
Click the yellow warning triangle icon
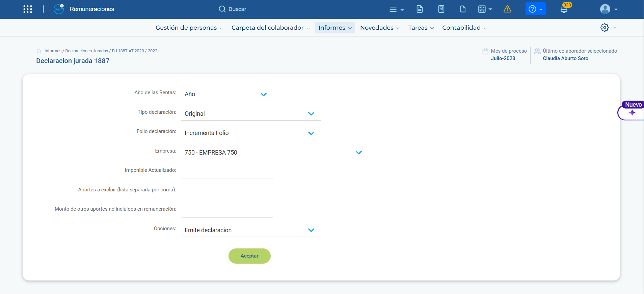tap(507, 9)
